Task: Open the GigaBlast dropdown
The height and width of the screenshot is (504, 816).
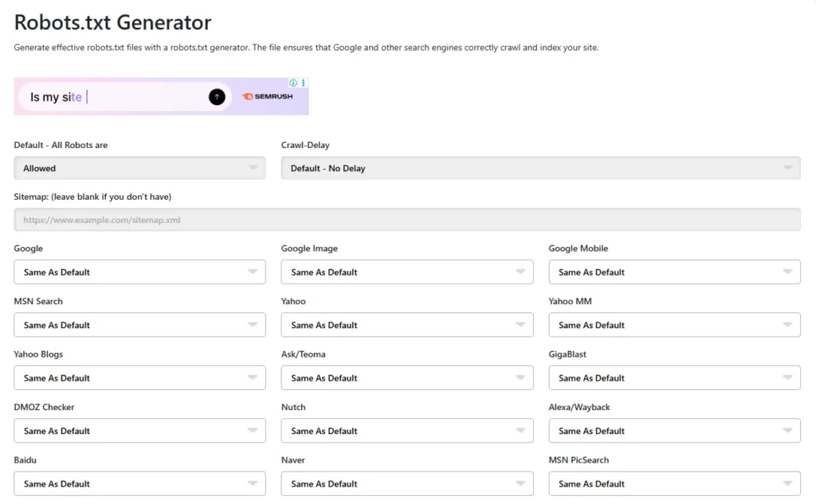Action: click(x=674, y=378)
